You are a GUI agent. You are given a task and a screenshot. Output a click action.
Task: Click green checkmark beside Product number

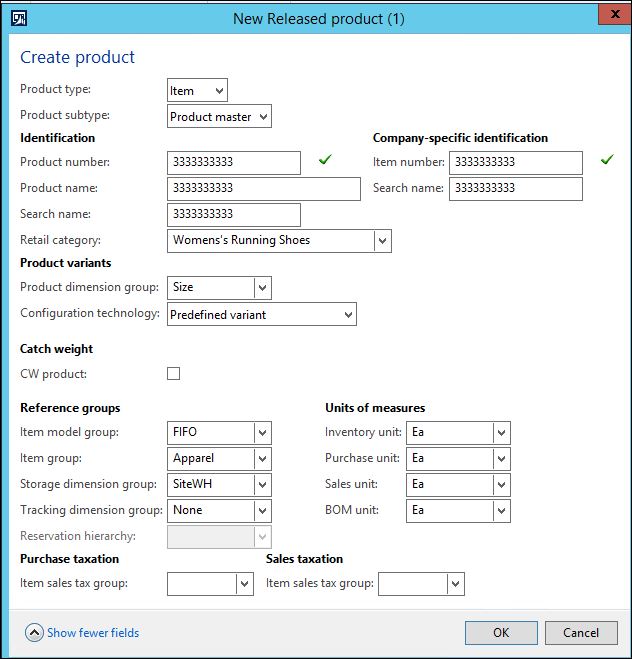click(323, 160)
